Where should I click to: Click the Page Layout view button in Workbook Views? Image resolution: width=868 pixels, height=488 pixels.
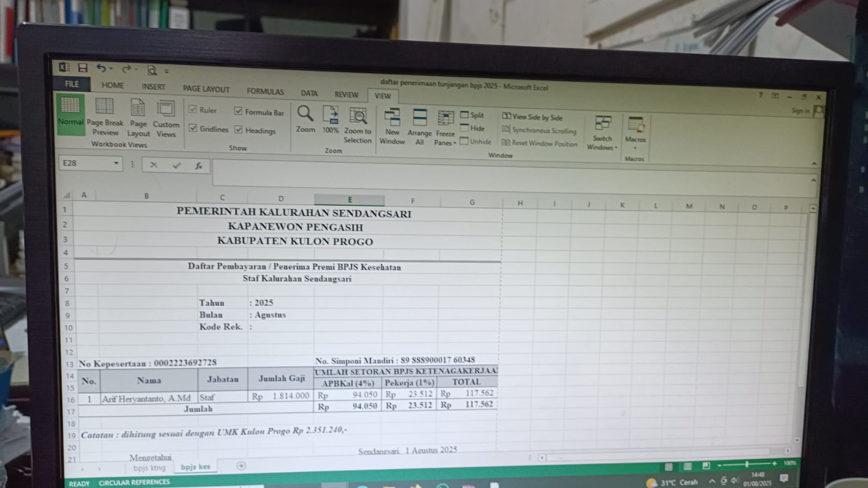pyautogui.click(x=138, y=118)
